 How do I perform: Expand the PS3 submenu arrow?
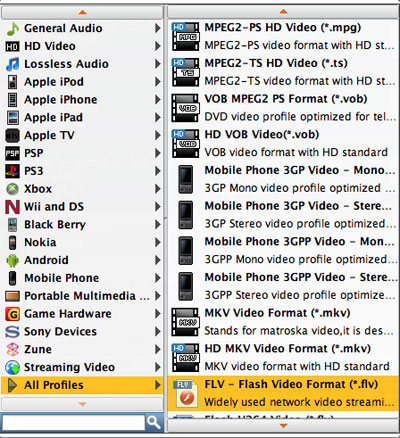[x=158, y=171]
